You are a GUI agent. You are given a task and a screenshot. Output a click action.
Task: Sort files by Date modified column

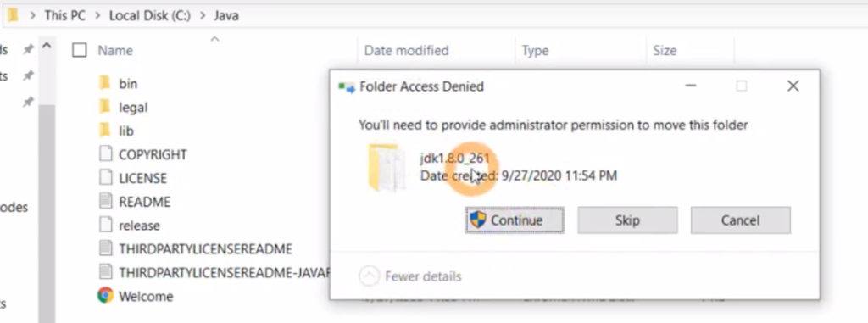click(x=406, y=50)
